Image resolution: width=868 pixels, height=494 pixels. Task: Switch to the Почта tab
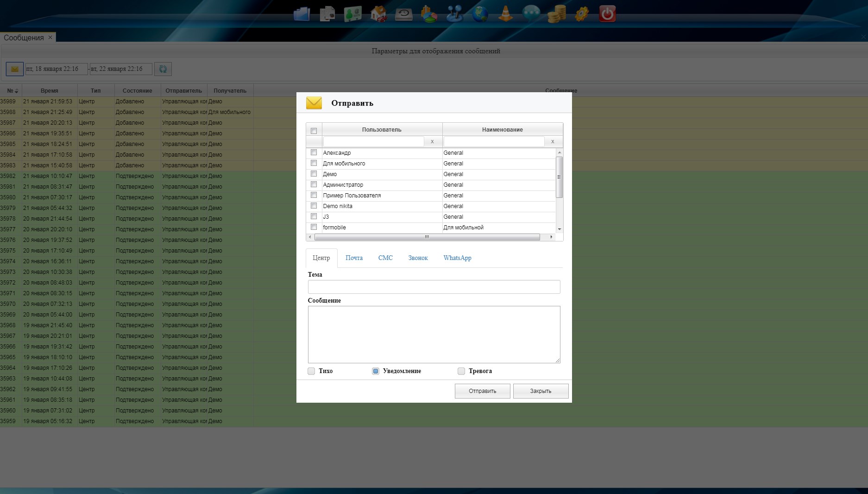(x=354, y=258)
